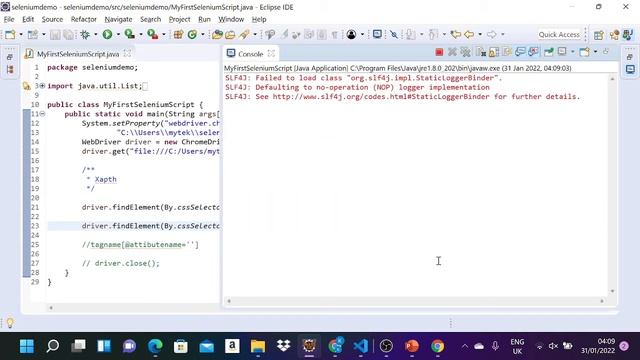Viewport: 640px width, 360px height.
Task: Collapse the main method fold marker
Action: click(42, 114)
